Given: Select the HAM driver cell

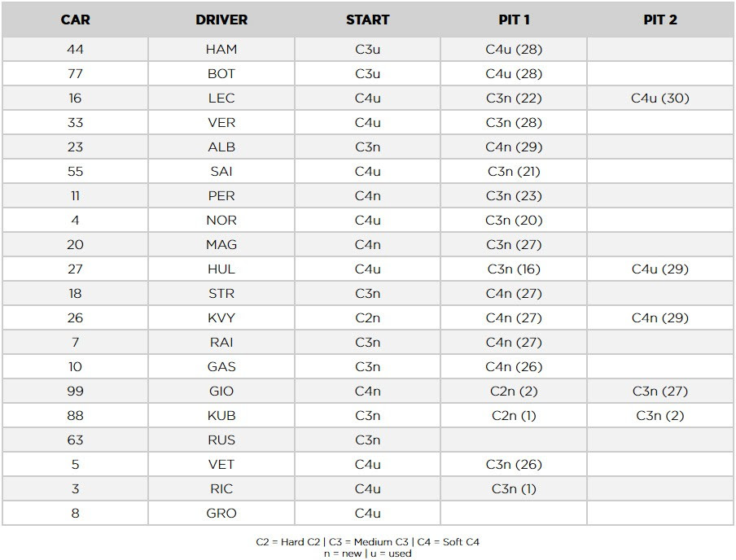Looking at the screenshot, I should click(x=221, y=50).
